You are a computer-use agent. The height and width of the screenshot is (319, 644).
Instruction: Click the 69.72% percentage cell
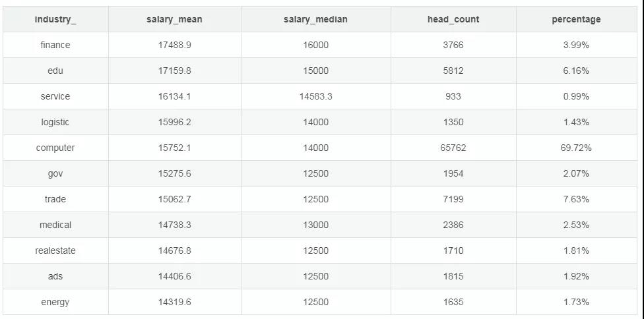click(x=576, y=148)
